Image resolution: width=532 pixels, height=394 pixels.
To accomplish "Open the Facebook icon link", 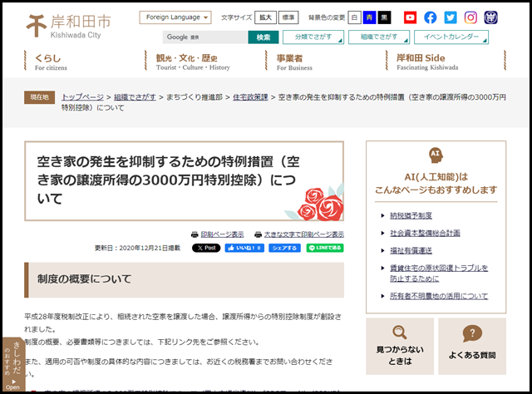I will tap(431, 17).
